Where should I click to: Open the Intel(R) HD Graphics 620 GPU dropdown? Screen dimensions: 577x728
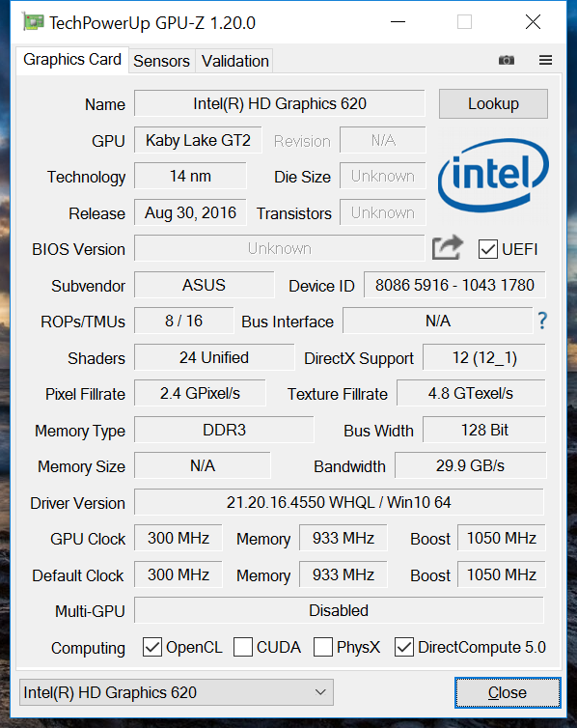point(177,692)
